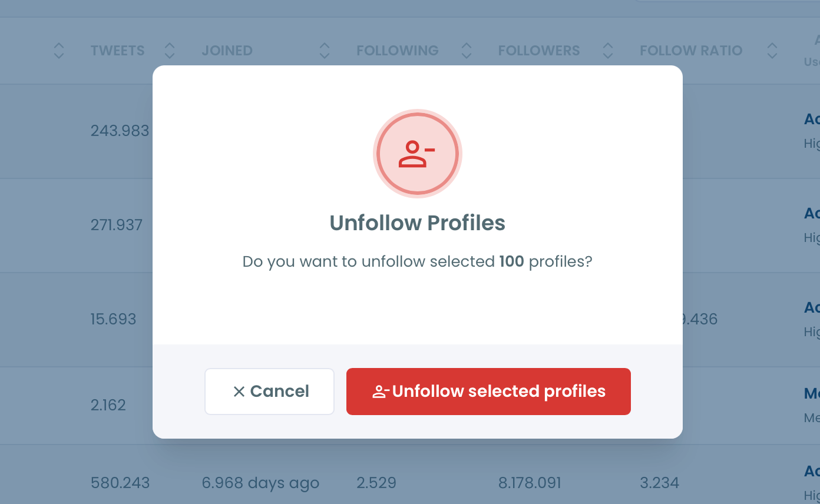Click the FOLLOWING column header label
Image resolution: width=820 pixels, height=504 pixels.
coord(397,51)
